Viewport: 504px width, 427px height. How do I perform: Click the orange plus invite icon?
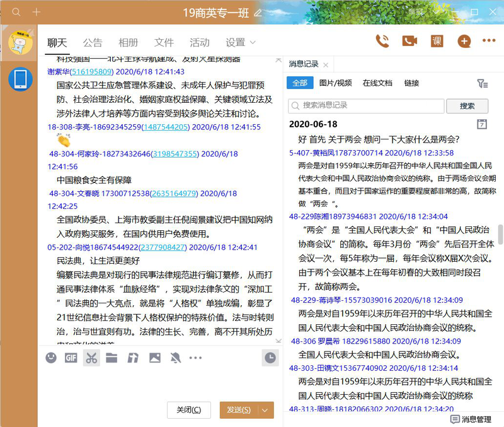click(x=464, y=41)
